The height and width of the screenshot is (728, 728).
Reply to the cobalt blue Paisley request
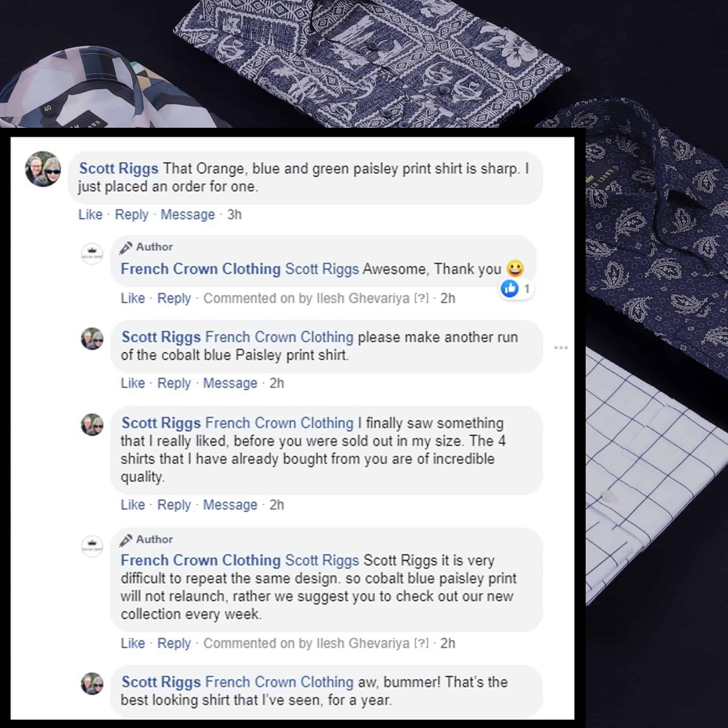tap(174, 383)
